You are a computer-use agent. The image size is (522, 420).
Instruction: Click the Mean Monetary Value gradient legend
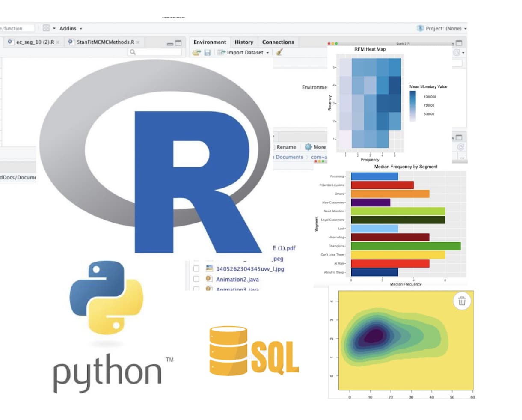coord(412,106)
